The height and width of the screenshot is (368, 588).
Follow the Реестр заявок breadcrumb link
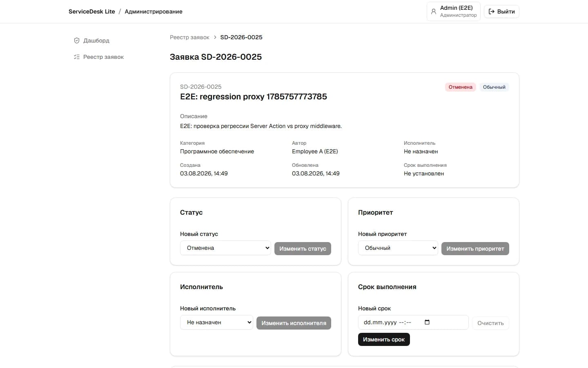[x=189, y=37]
